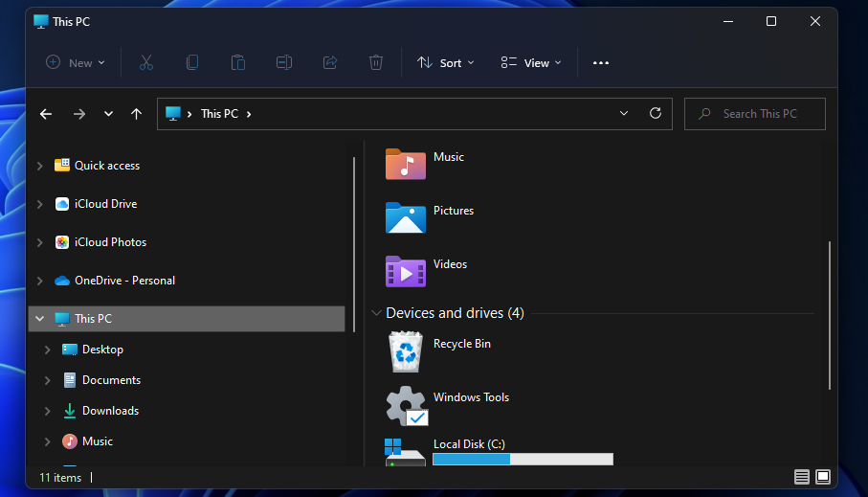Open the Sort menu
868x497 pixels.
[x=439, y=62]
